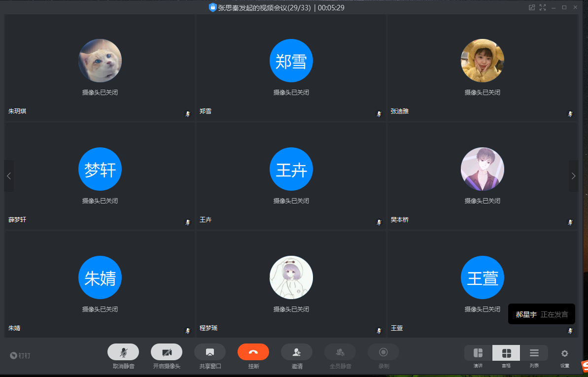Screen dimensions: 588x377
Task: Hang up the call with 挂断
Action: [253, 352]
